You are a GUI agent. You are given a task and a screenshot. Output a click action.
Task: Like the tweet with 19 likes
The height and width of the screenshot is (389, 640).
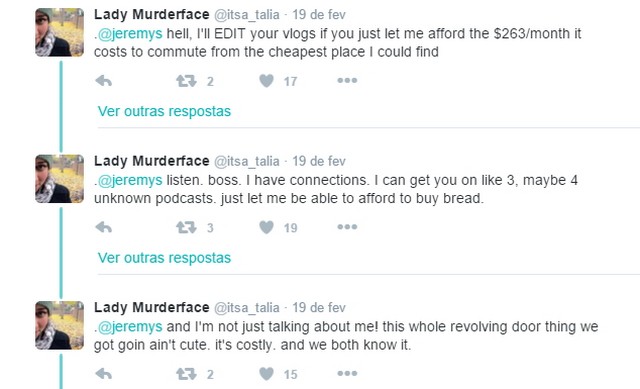click(x=267, y=227)
